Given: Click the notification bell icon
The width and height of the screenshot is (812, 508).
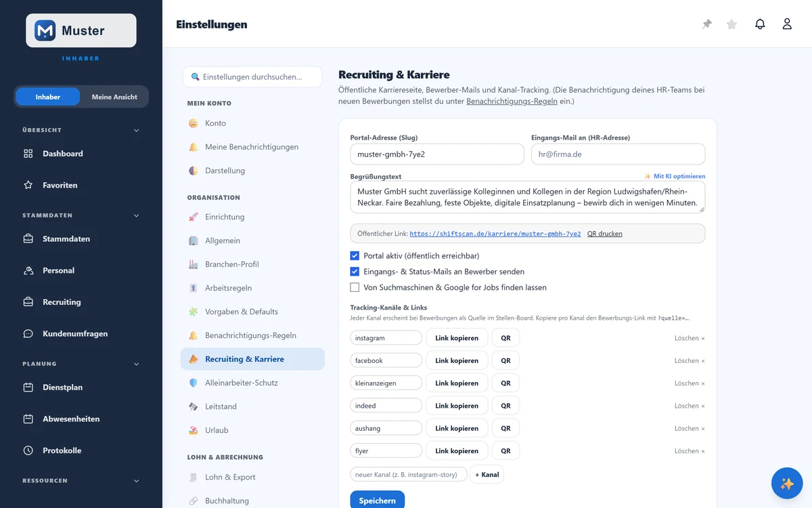Looking at the screenshot, I should tap(760, 24).
